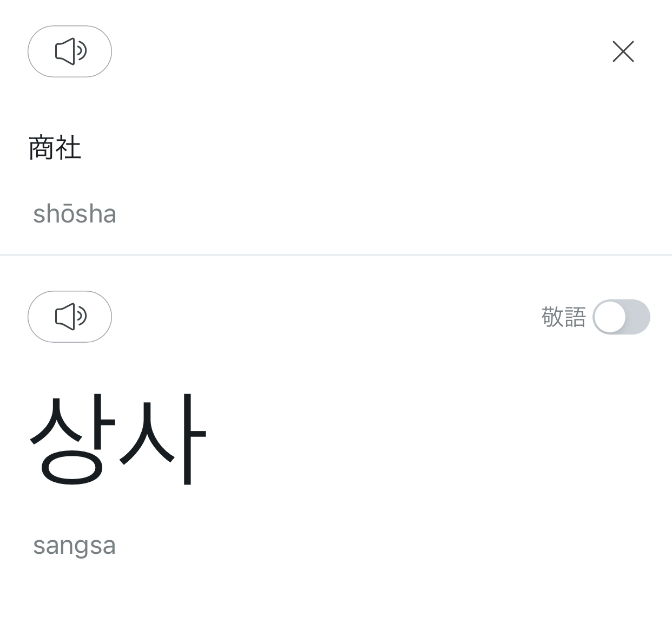The width and height of the screenshot is (672, 622).
Task: Dismiss the translation using the cross icon
Action: 623,51
